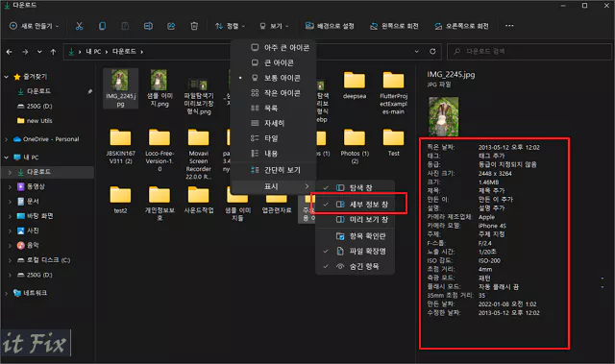This screenshot has width=615, height=364.
Task: Click the 다운로드 검색 search field
Action: [529, 51]
